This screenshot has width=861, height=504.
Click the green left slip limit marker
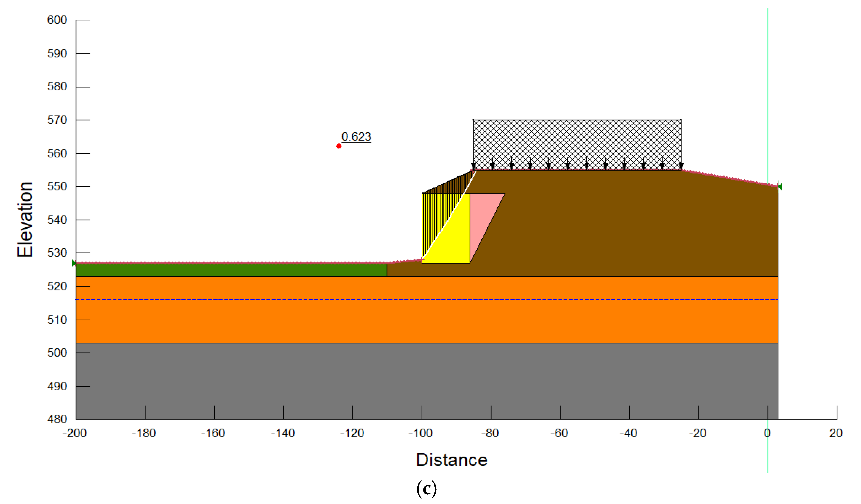(x=74, y=263)
